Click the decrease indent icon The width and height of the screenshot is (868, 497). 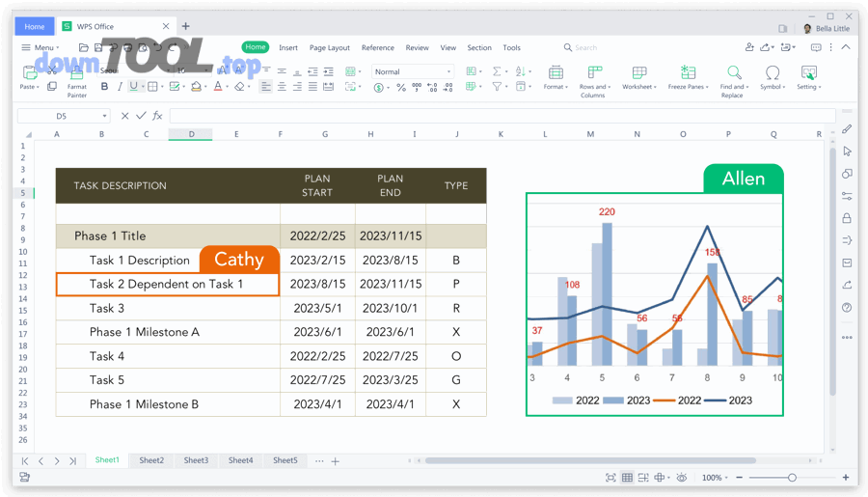point(312,71)
